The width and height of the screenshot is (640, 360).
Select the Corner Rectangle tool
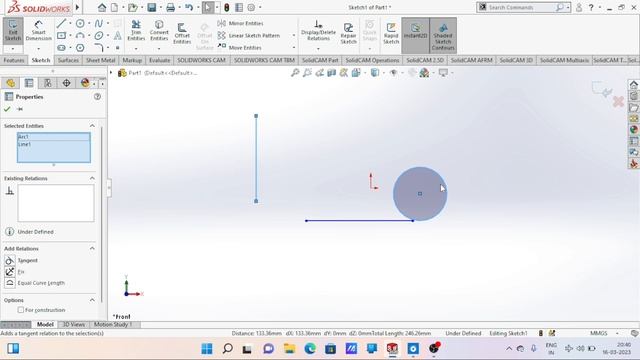coord(61,36)
